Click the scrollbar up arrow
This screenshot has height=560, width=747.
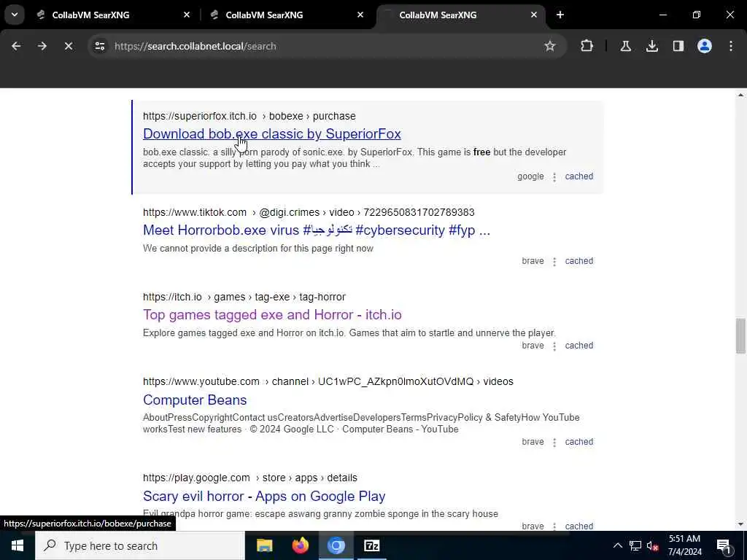pos(740,96)
